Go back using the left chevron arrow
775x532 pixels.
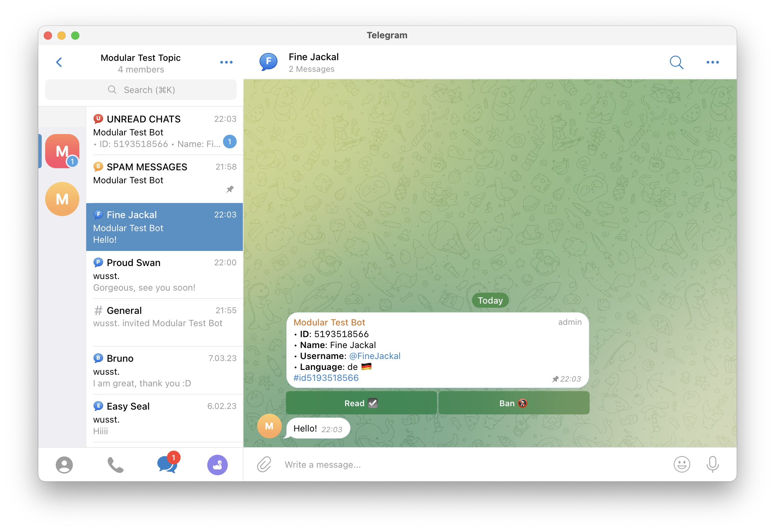59,62
